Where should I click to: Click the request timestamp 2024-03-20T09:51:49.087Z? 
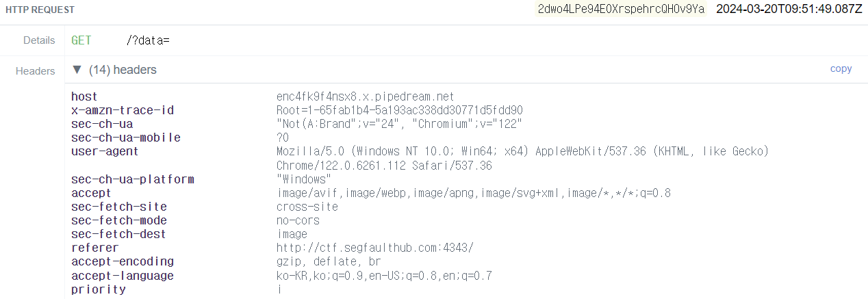pyautogui.click(x=789, y=10)
